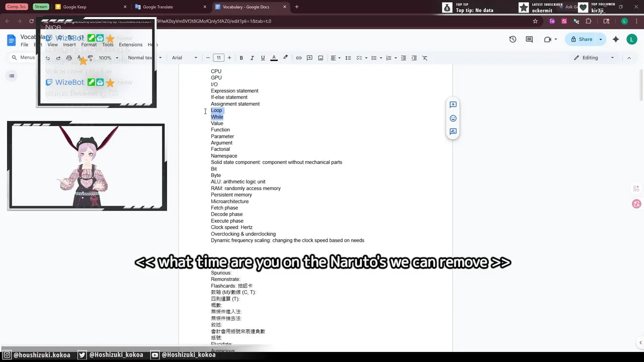644x362 pixels.
Task: Open the checklist menu arrow
Action: tap(366, 58)
